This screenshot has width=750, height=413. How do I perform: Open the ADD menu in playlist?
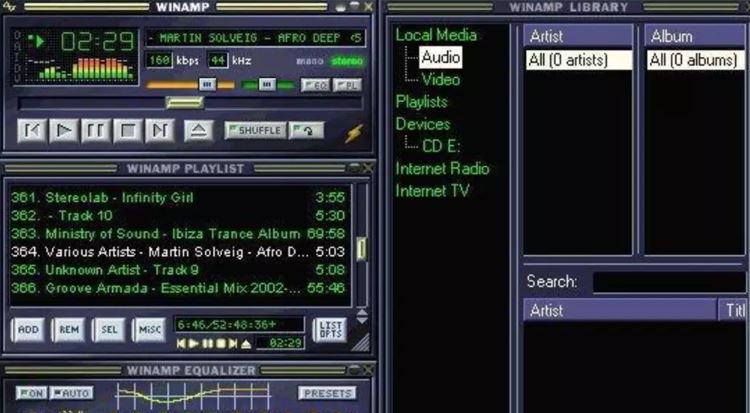(x=29, y=330)
